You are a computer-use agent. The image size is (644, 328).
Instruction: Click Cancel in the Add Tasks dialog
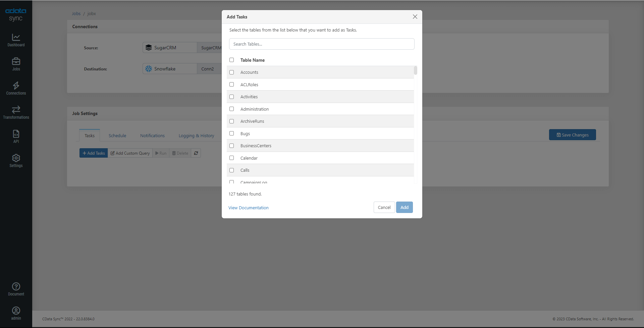[384, 207]
